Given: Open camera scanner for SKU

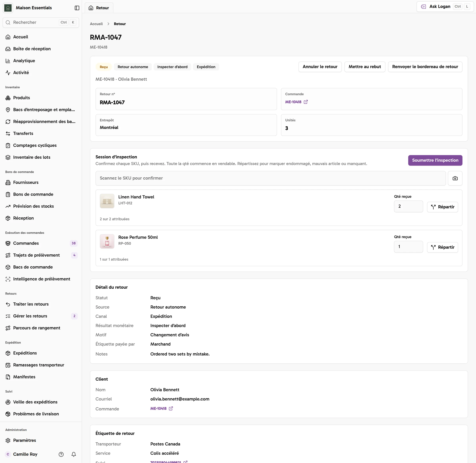Looking at the screenshot, I should pos(455,178).
